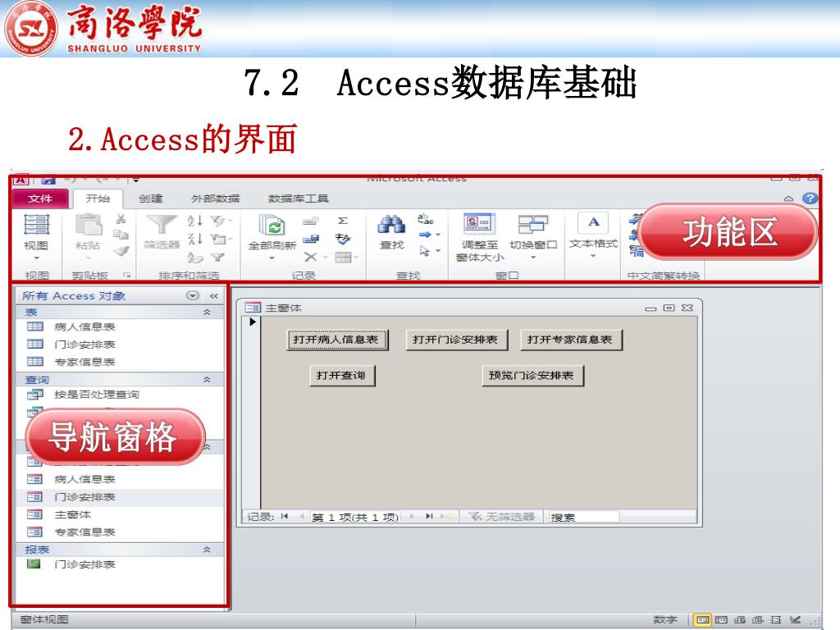Click the pivot table view status bar icon
The image size is (840, 630).
point(740,620)
